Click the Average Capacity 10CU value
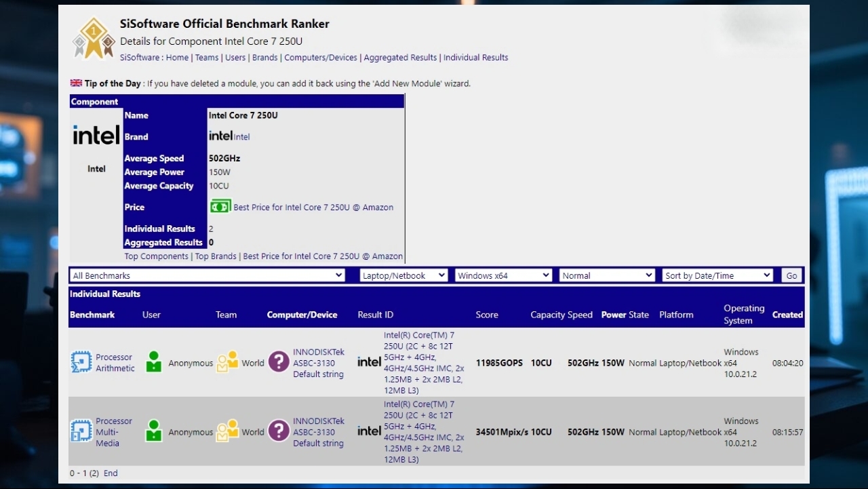868x489 pixels. pyautogui.click(x=219, y=186)
